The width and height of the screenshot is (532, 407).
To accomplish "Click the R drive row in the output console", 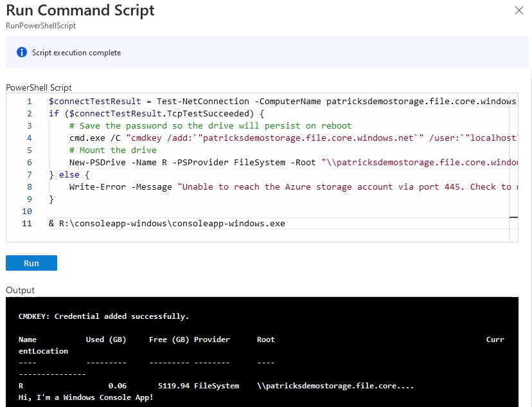I will [193, 386].
